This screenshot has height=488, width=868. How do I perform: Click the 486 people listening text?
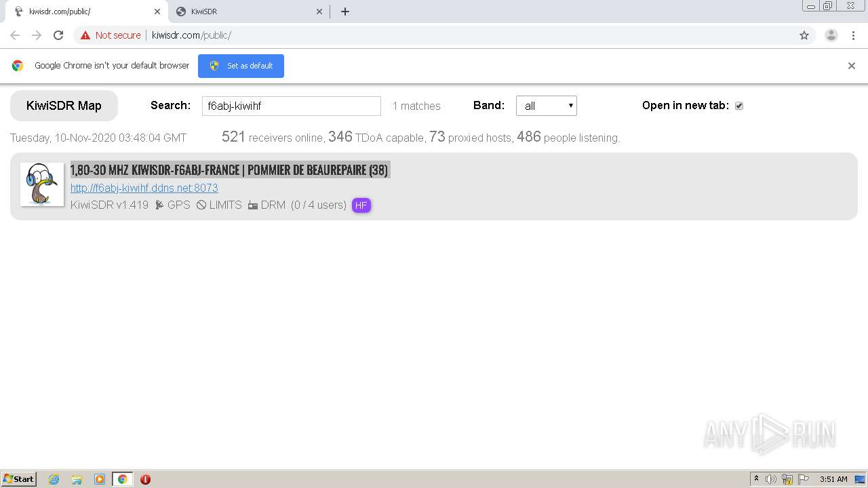[568, 137]
